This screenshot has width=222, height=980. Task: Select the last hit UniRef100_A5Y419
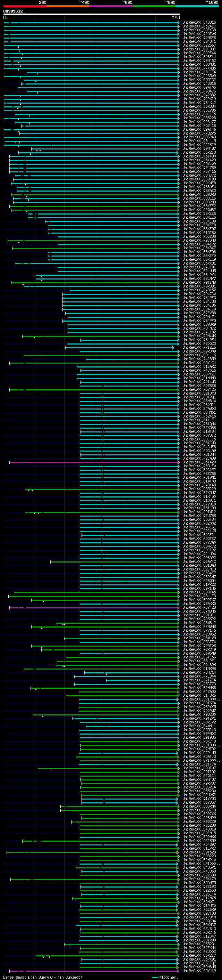point(199,971)
